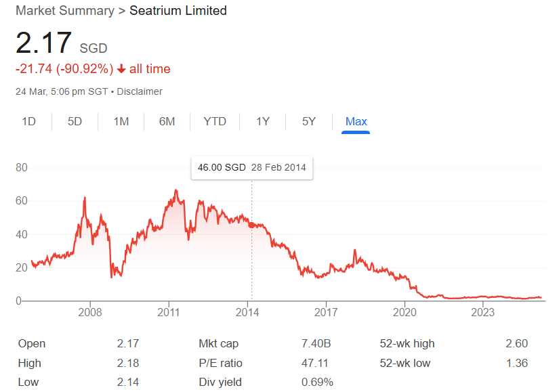This screenshot has width=559, height=392.
Task: Click the 2008 label on the x-axis
Action: coord(90,312)
